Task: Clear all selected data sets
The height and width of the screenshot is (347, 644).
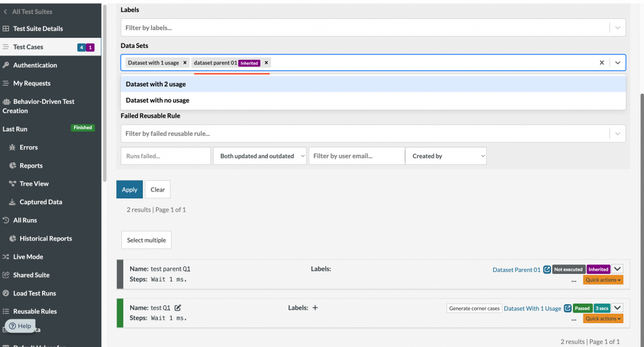Action: pyautogui.click(x=601, y=63)
